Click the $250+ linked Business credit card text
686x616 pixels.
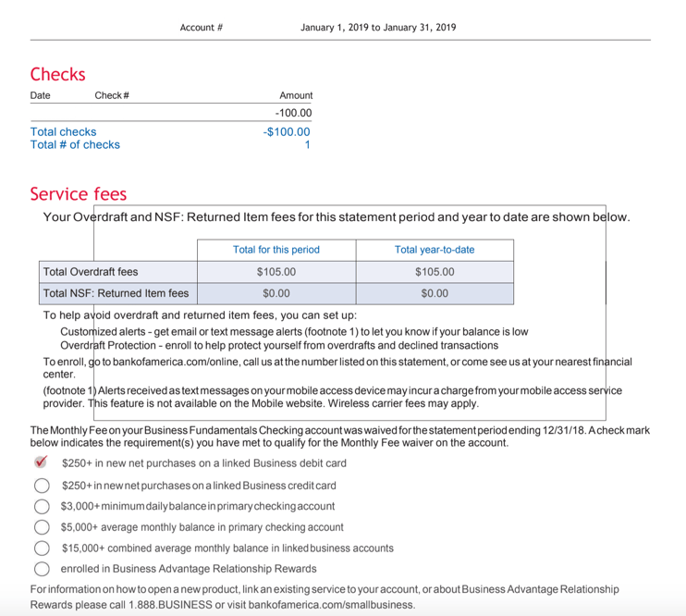coord(199,486)
